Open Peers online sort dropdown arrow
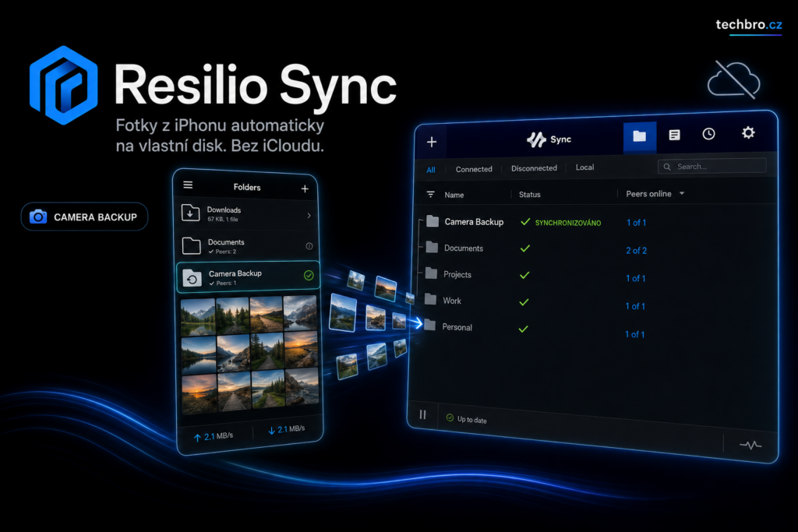 (x=682, y=193)
